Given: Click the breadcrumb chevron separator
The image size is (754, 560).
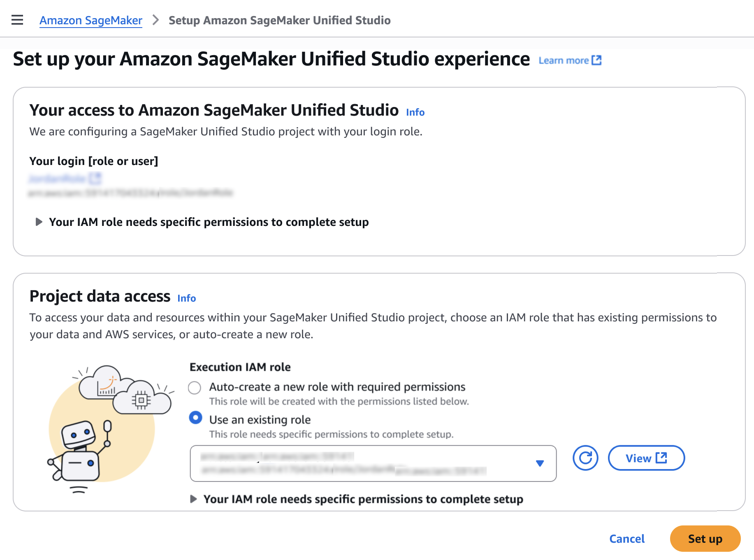Looking at the screenshot, I should point(155,20).
